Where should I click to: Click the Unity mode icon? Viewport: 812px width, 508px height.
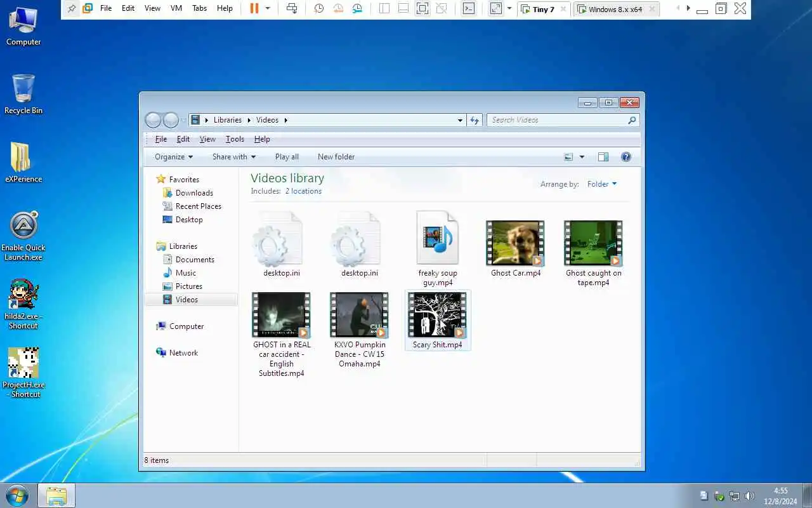point(442,8)
